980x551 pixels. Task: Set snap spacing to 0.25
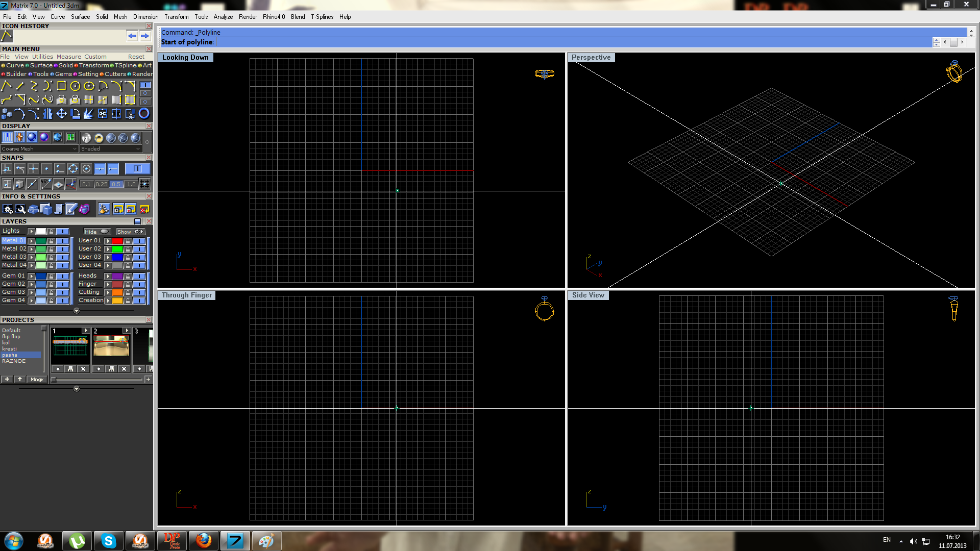pyautogui.click(x=101, y=184)
